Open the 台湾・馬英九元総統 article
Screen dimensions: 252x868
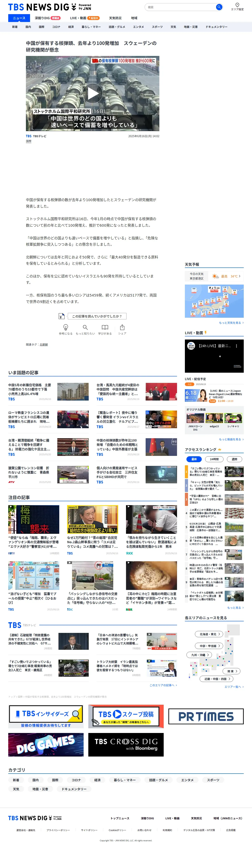pyautogui.click(x=137, y=392)
